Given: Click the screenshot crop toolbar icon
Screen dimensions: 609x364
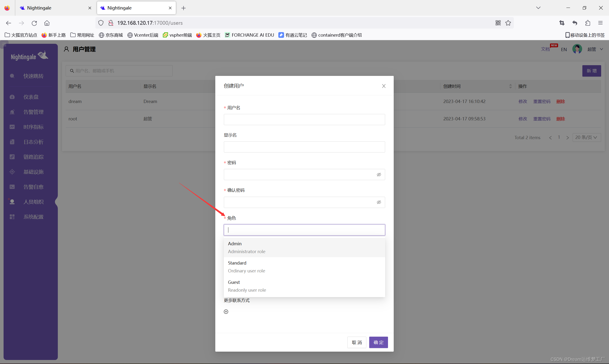Looking at the screenshot, I should [562, 23].
